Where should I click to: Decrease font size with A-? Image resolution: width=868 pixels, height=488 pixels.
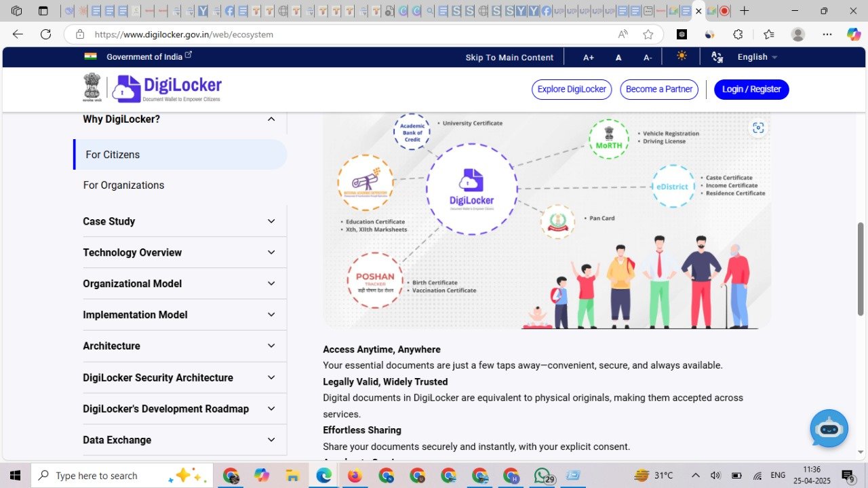coord(648,58)
